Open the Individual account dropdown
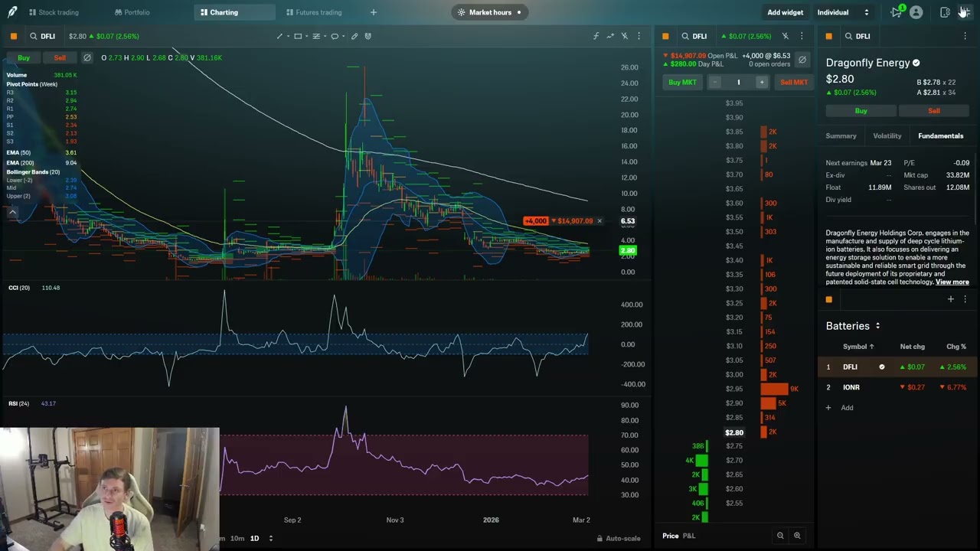 [843, 12]
